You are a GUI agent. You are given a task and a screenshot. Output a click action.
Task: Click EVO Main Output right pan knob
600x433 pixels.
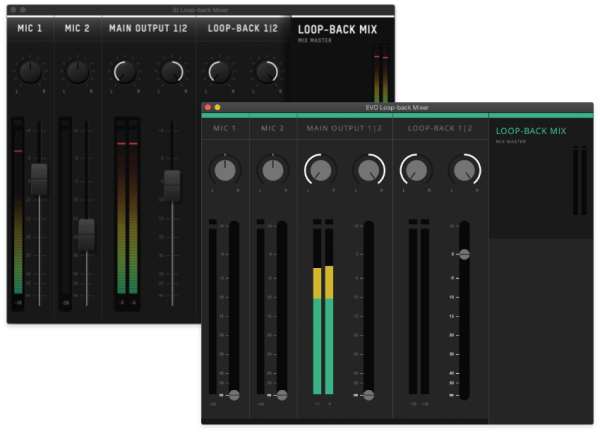click(368, 170)
